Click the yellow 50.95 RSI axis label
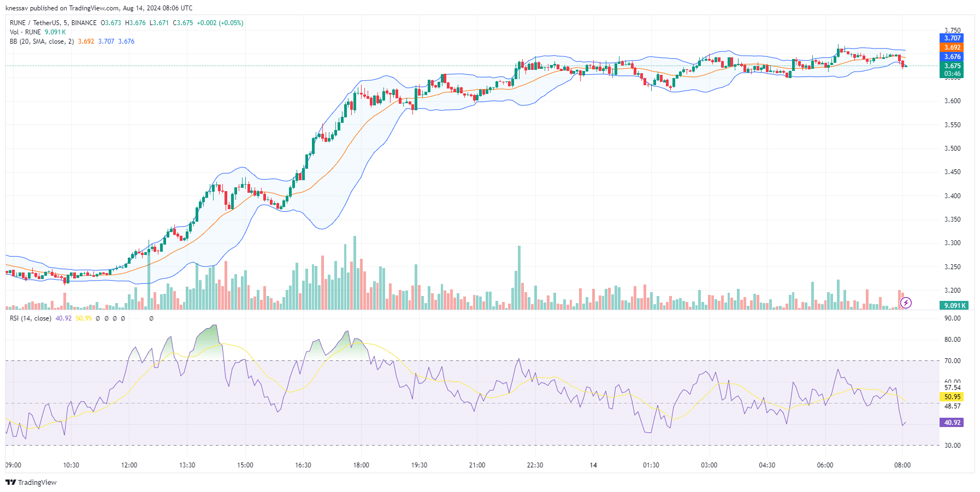 tap(952, 397)
